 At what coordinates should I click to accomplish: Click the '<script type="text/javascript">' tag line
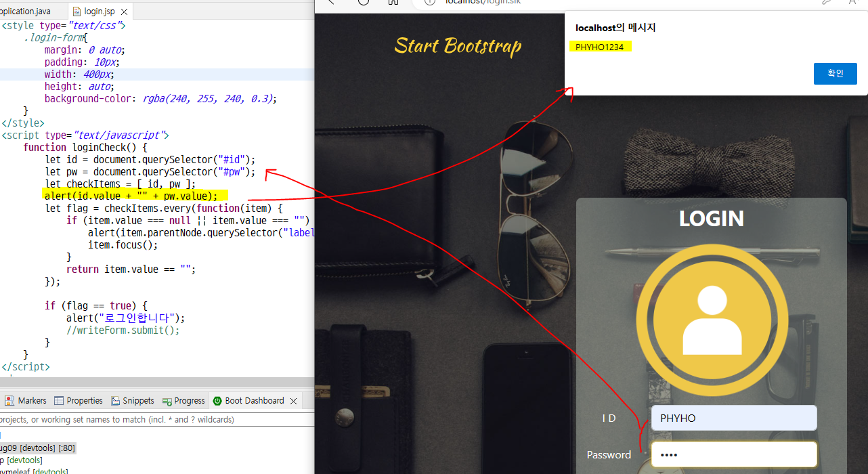click(85, 135)
